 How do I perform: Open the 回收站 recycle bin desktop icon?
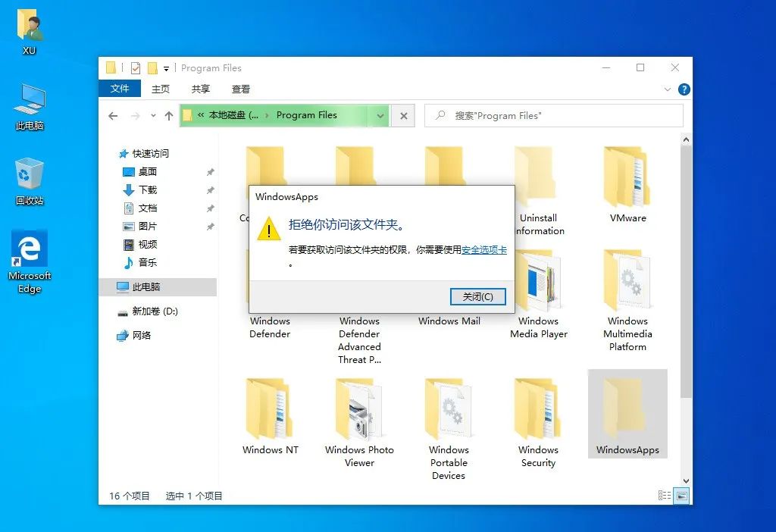click(x=30, y=181)
